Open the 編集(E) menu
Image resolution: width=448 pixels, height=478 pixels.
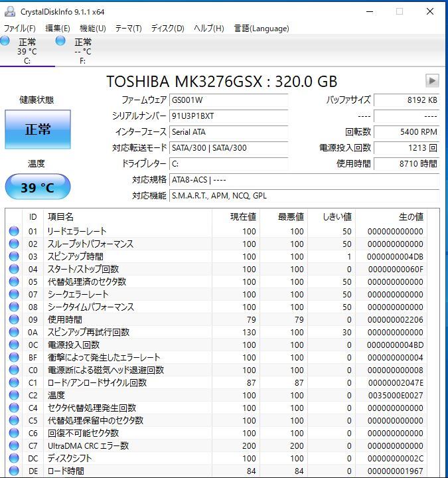coord(58,29)
